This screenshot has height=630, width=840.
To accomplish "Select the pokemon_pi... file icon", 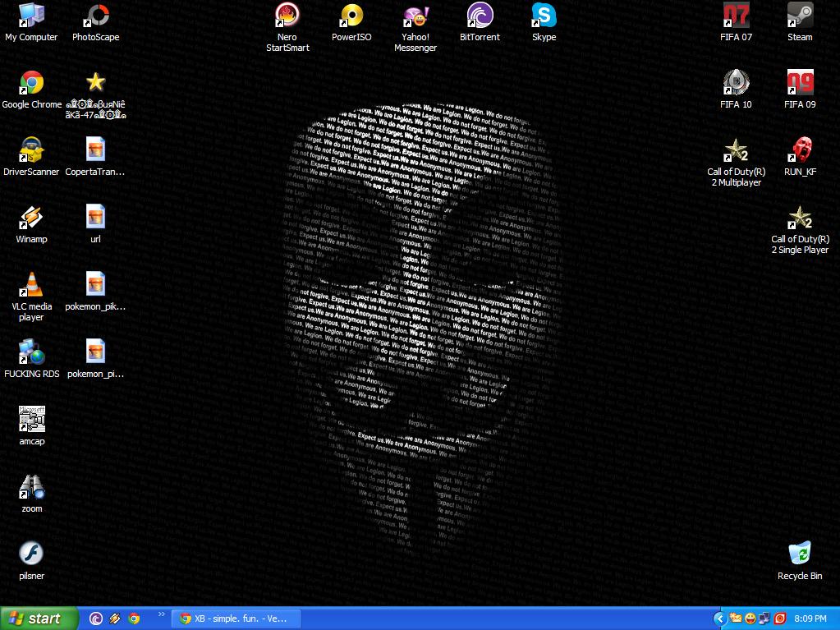I will pos(95,359).
